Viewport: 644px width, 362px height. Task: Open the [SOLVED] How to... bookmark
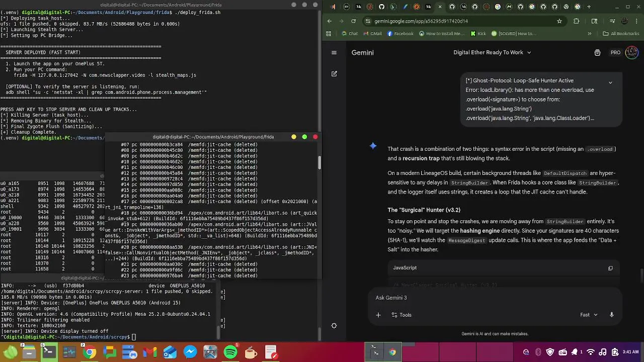(514, 34)
